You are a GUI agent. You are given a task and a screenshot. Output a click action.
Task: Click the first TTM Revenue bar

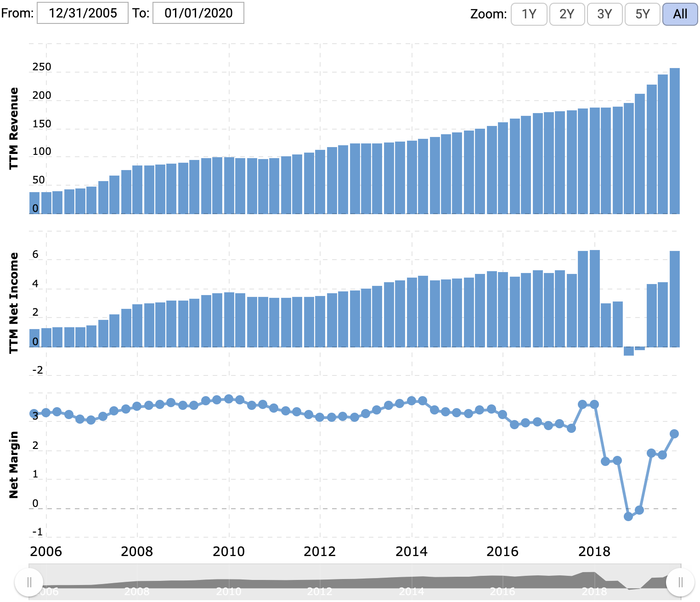[x=34, y=203]
